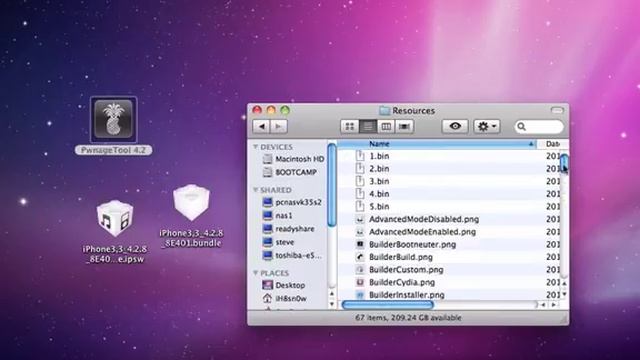Image resolution: width=640 pixels, height=360 pixels.
Task: Open the PwnageTool 4.2 desktop app icon
Action: pos(113,119)
